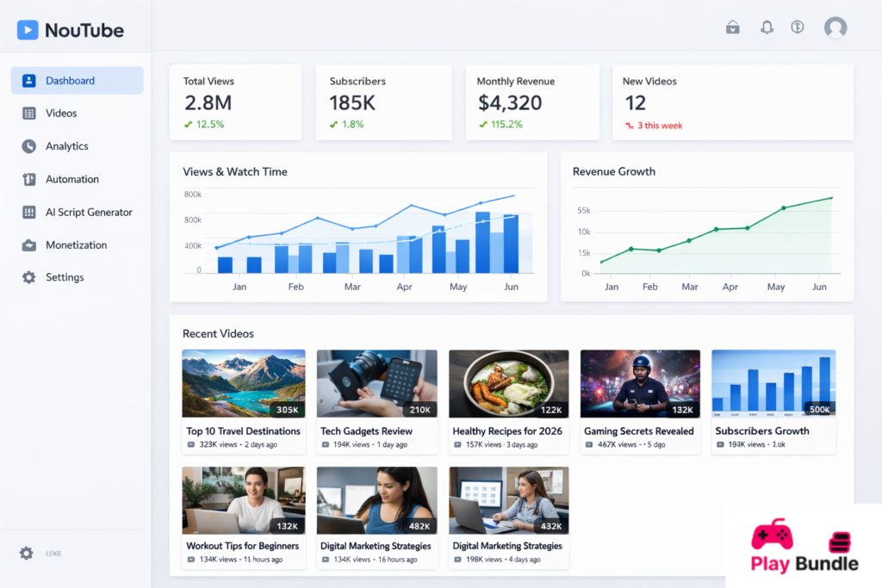
Task: Click the Total Views stat card
Action: point(235,102)
